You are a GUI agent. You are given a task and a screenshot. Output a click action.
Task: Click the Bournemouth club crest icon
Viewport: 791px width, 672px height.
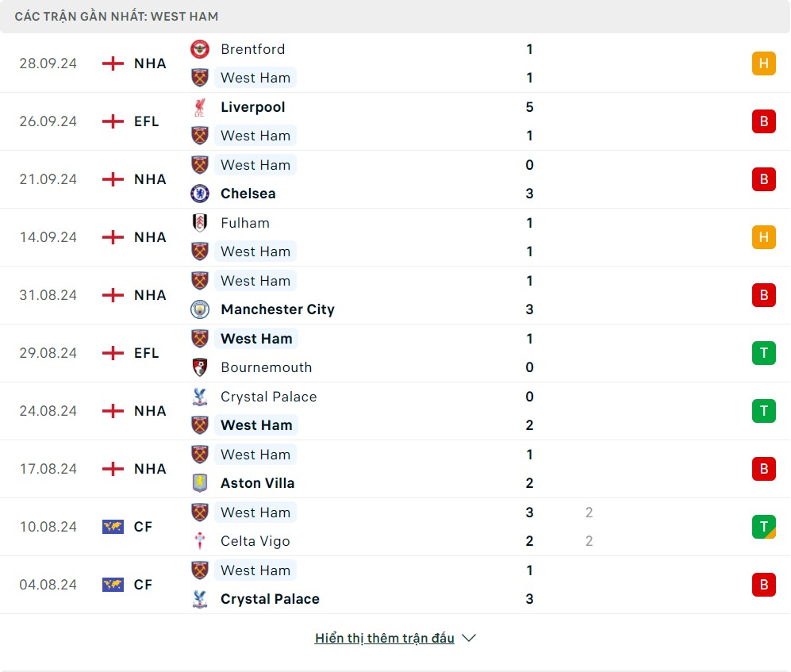coord(200,367)
